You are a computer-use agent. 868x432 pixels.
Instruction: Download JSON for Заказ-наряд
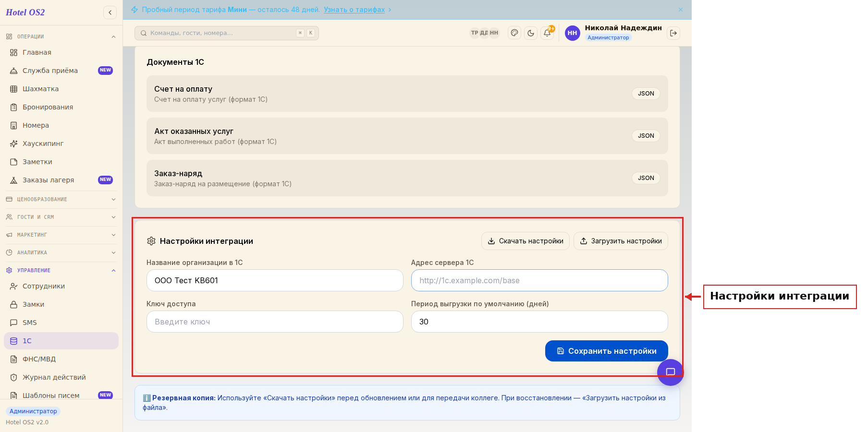(646, 178)
